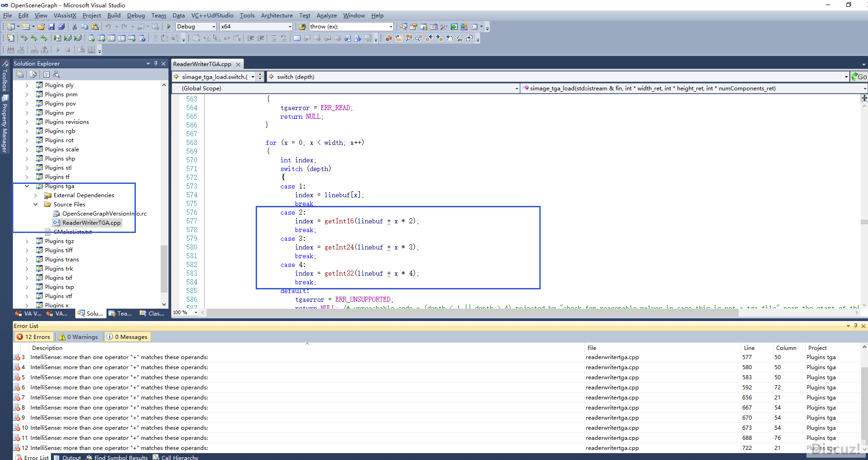The image size is (868, 460).
Task: Switch to the Output tab
Action: (x=67, y=457)
